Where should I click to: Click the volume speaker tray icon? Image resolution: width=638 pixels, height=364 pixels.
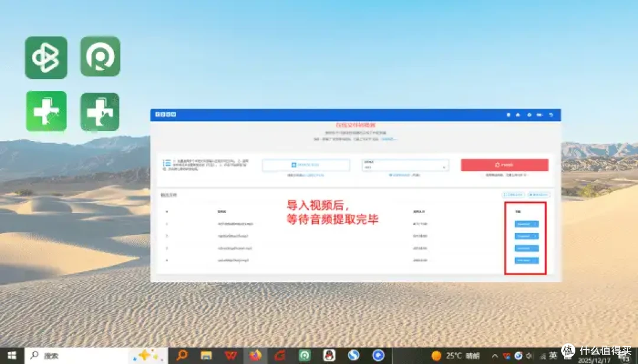tap(530, 356)
